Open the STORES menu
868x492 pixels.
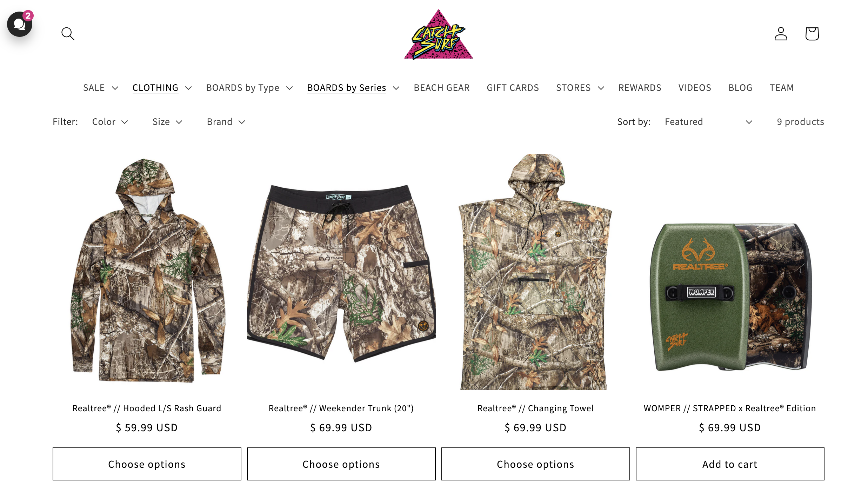click(580, 88)
